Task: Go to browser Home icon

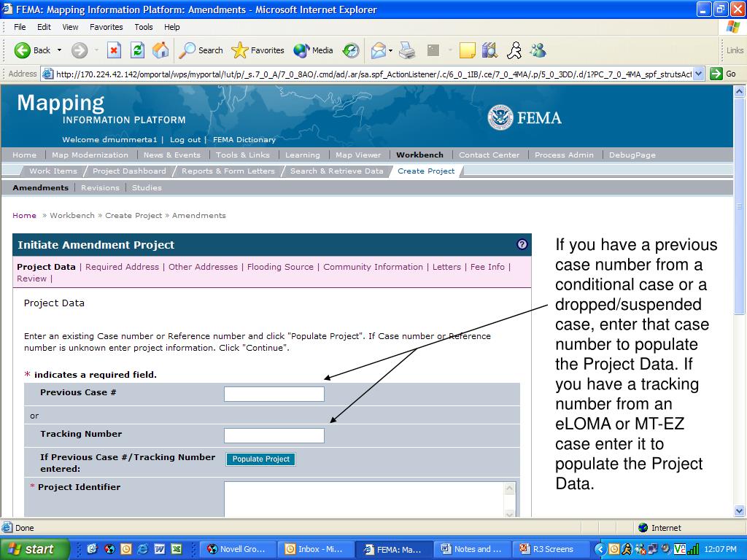Action: coord(160,50)
